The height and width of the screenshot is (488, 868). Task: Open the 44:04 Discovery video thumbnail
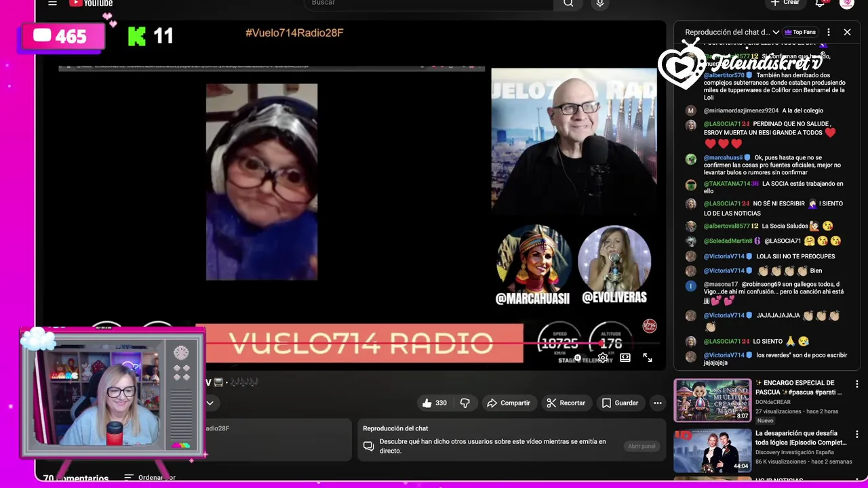click(x=713, y=450)
